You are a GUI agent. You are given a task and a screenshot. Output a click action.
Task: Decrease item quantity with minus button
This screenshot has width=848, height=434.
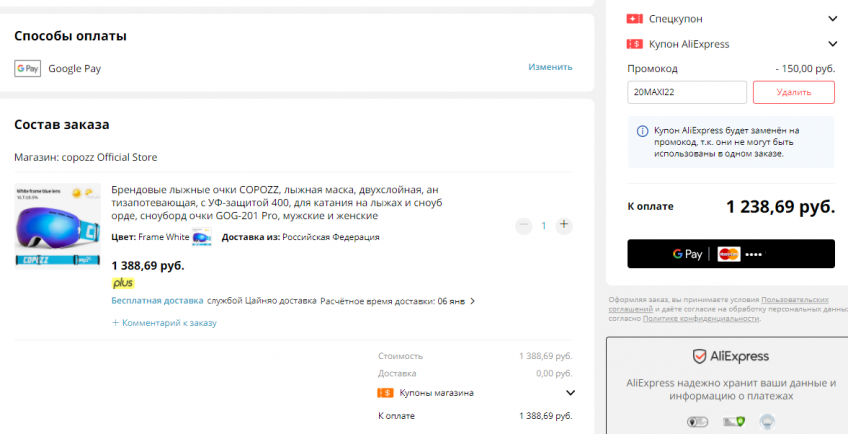coord(523,225)
